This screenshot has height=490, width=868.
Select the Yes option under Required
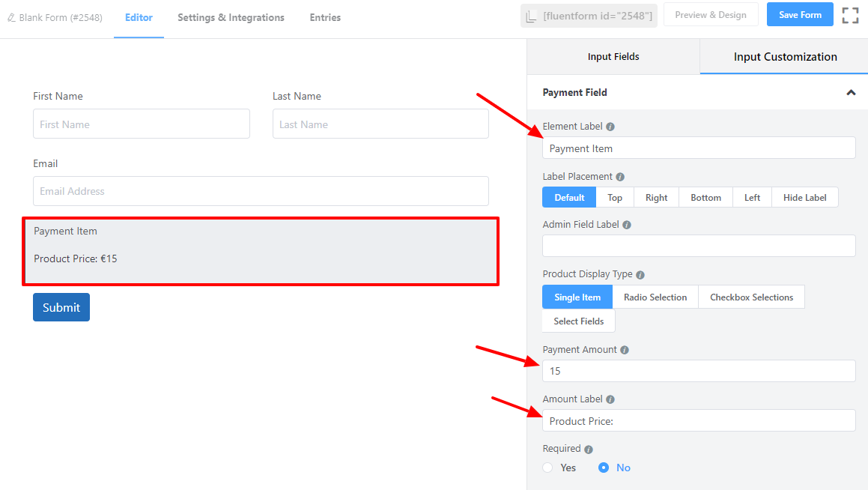pos(547,467)
